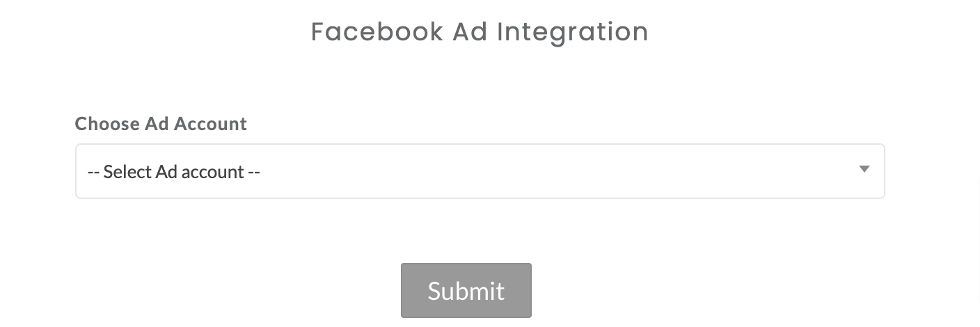Click the down caret in the account selector
980x327 pixels.
pos(864,169)
